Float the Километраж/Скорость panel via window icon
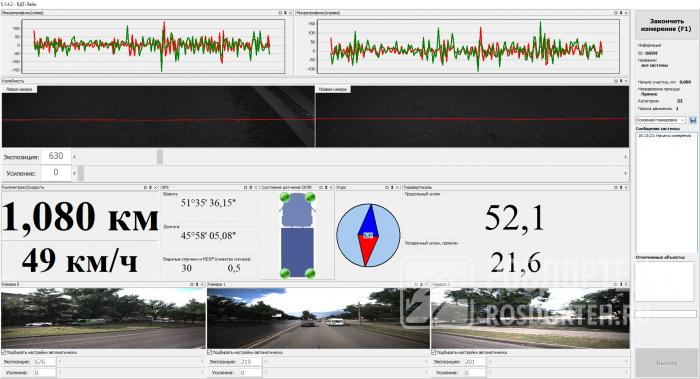 pyautogui.click(x=146, y=187)
